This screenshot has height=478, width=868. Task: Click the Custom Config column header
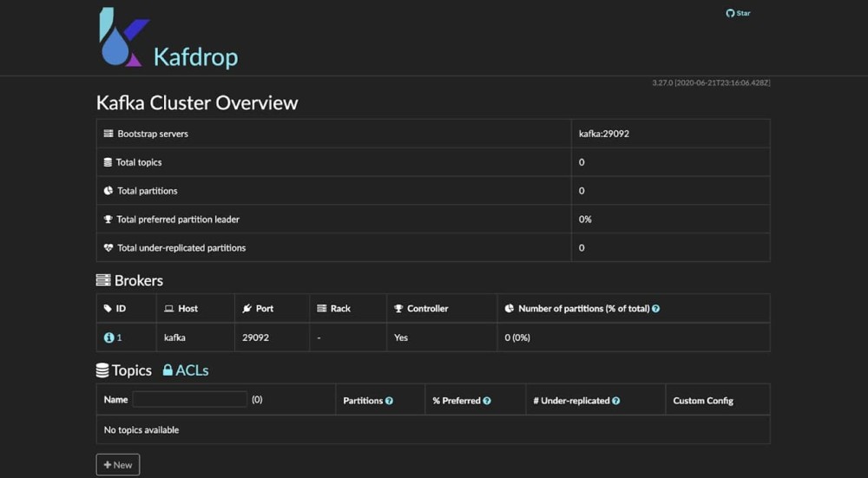(703, 401)
